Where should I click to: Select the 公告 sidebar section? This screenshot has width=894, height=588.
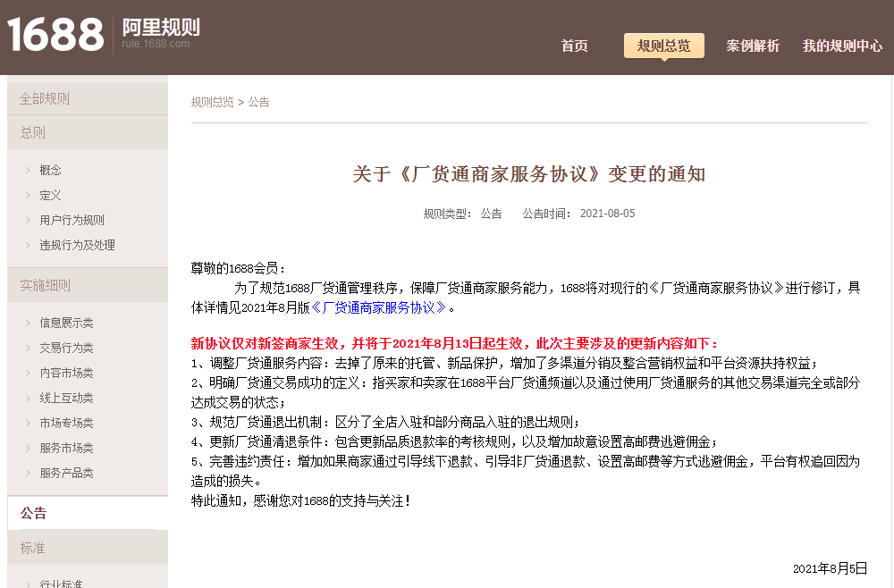coord(88,513)
